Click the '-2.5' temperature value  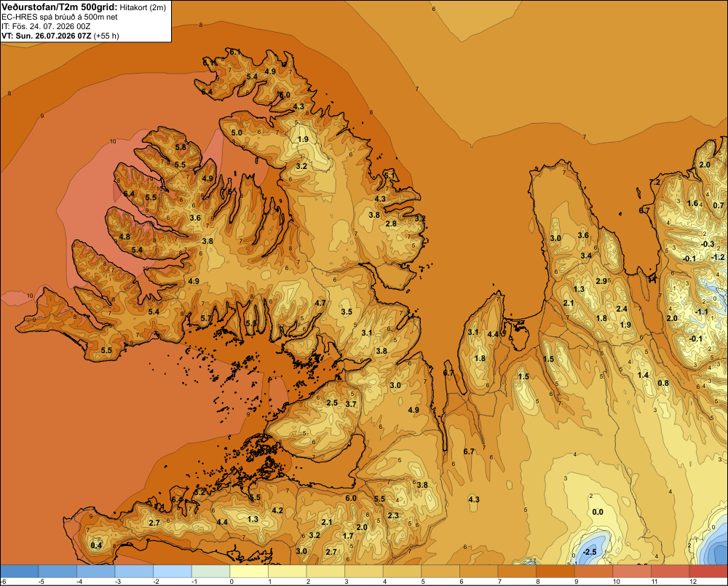click(589, 552)
